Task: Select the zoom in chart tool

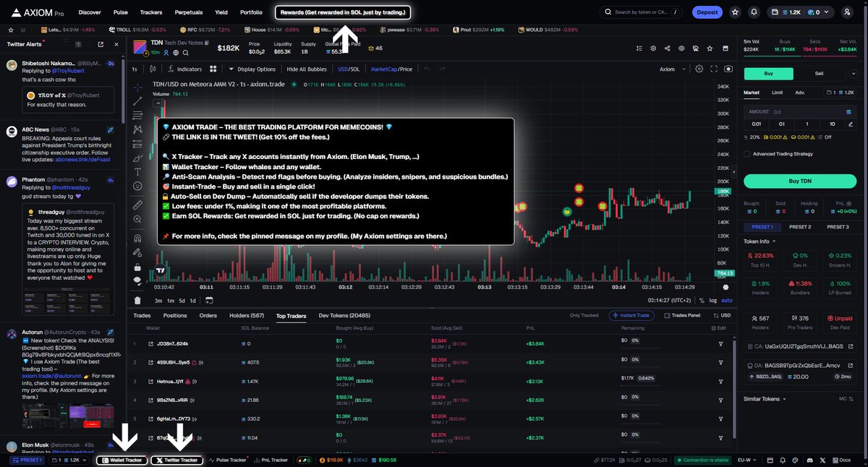Action: coord(137,220)
